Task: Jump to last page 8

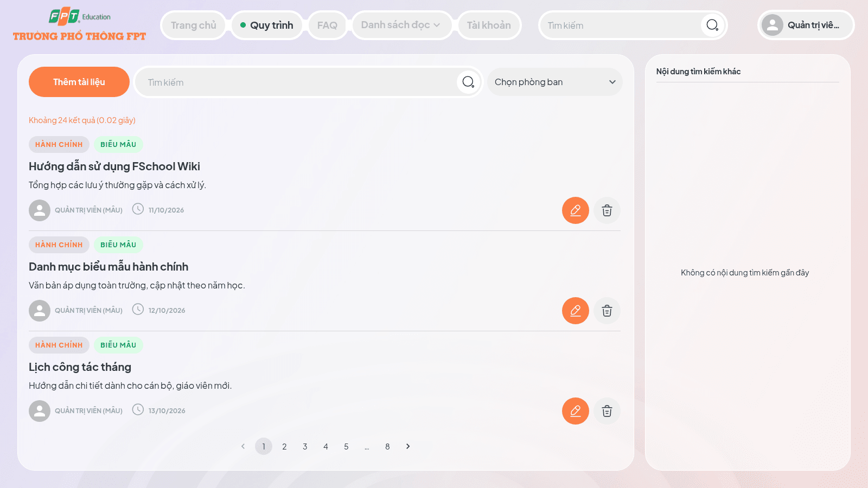Action: click(387, 446)
